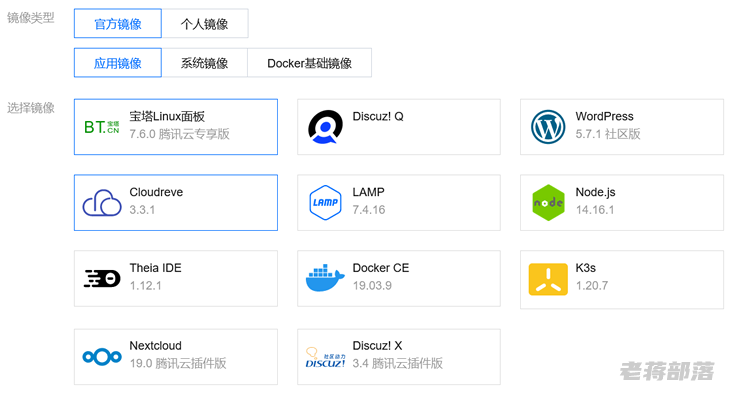This screenshot has height=393, width=732.
Task: Click the Docker CE title text
Action: (380, 267)
